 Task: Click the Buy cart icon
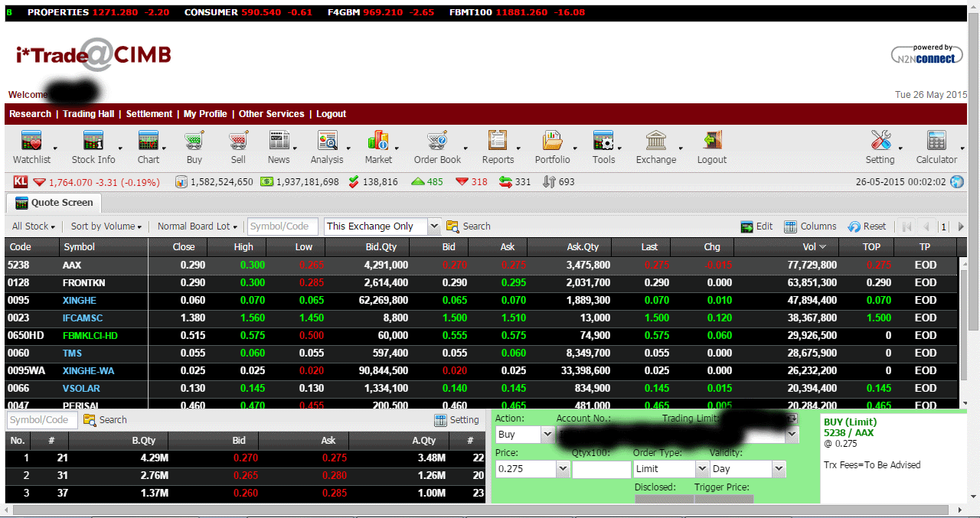point(194,142)
